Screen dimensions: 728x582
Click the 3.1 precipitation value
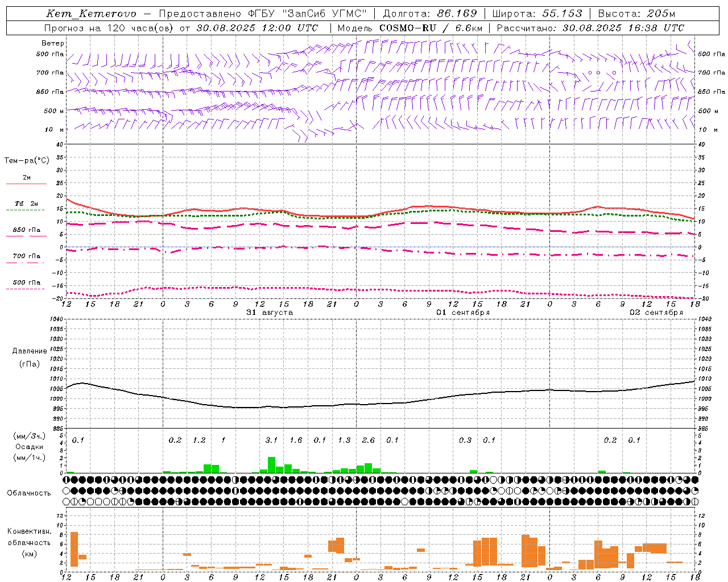(272, 440)
